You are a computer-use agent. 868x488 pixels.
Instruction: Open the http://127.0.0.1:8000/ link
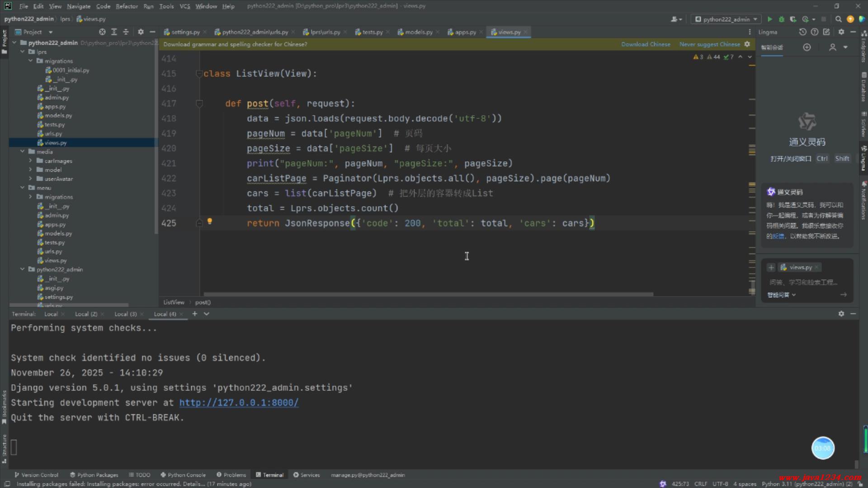[239, 403]
